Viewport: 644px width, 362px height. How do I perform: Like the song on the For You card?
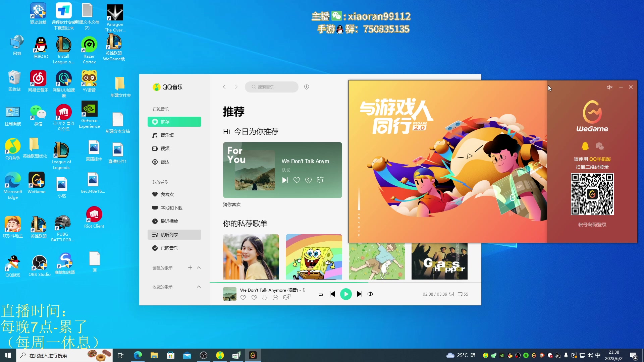click(x=297, y=180)
